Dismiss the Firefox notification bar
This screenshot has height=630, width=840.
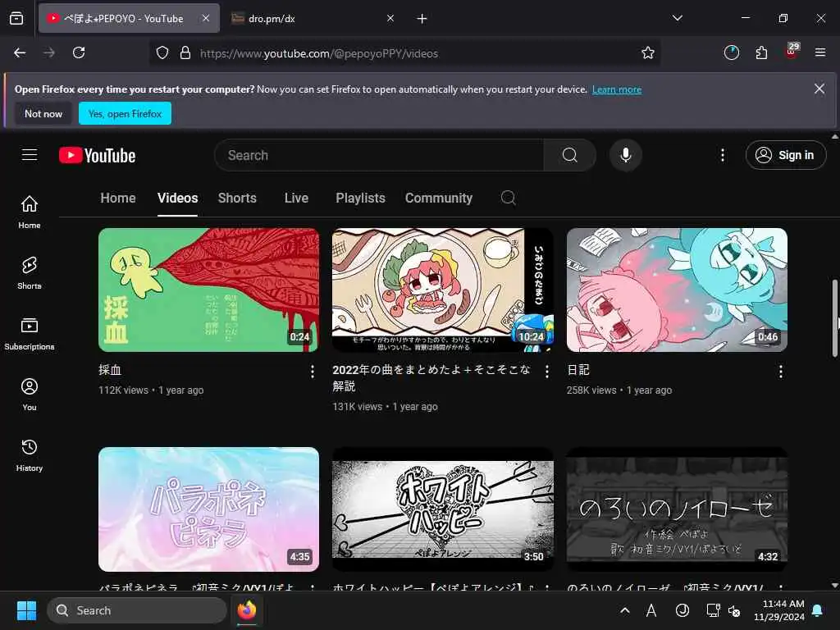(819, 89)
